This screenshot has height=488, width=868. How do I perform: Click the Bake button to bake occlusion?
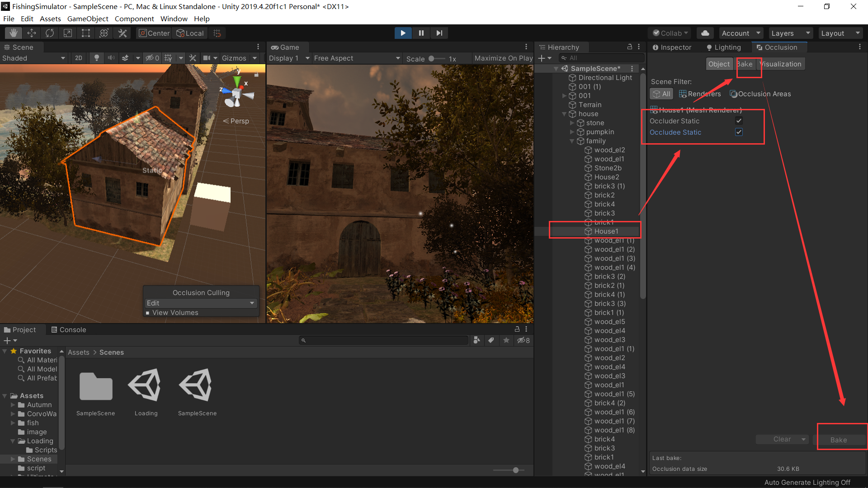[x=839, y=439]
